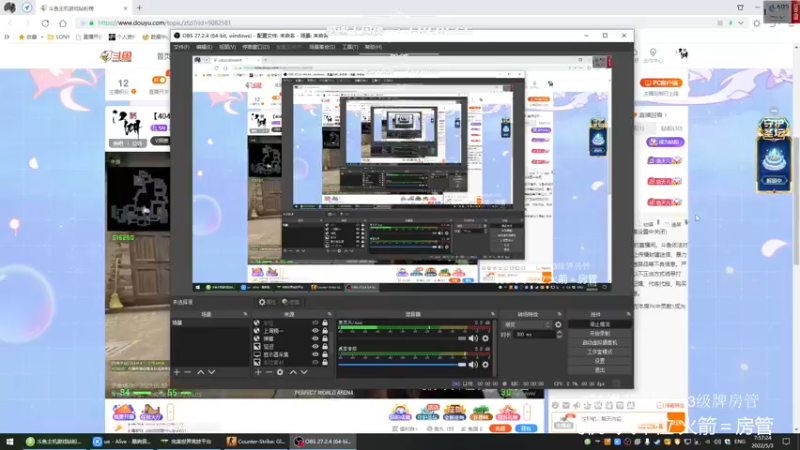Move the selected source down
The image size is (800, 450).
click(304, 372)
